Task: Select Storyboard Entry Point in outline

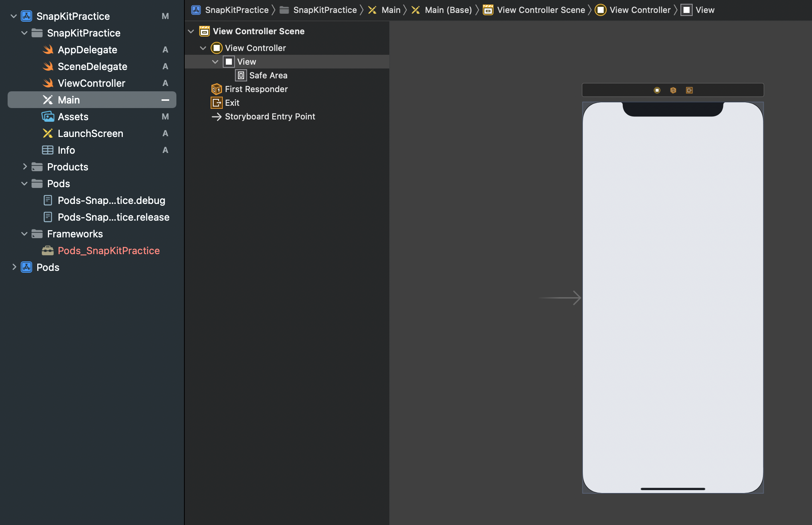Action: 270,116
